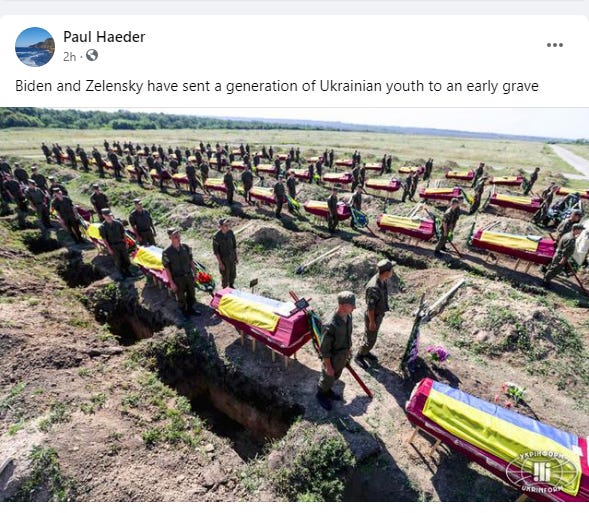This screenshot has width=589, height=513.
Task: Open the military funeral photo attachment
Action: point(294,305)
